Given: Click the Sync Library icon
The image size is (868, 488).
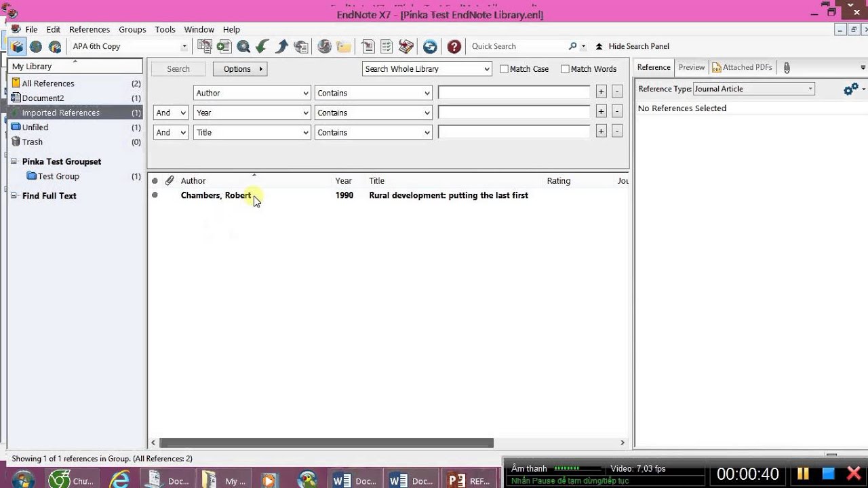Looking at the screenshot, I should pyautogui.click(x=430, y=46).
